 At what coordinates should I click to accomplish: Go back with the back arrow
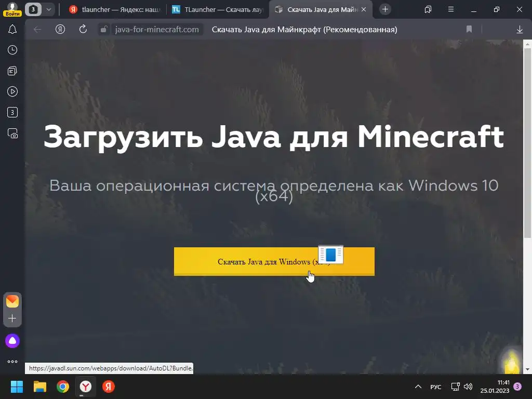pyautogui.click(x=37, y=30)
